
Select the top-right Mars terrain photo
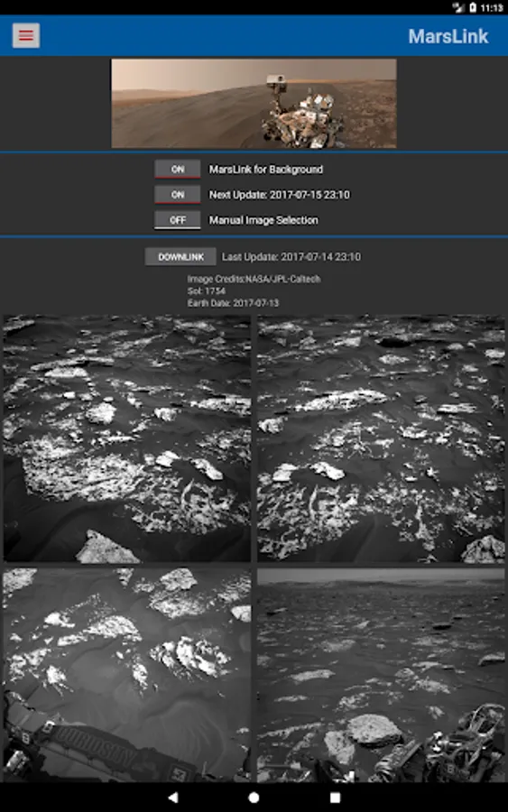click(x=381, y=438)
